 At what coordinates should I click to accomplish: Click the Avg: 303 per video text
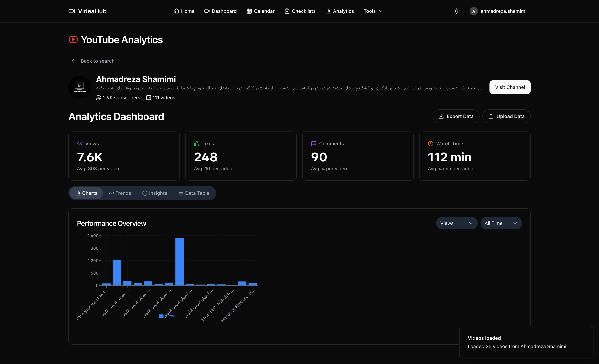point(98,169)
